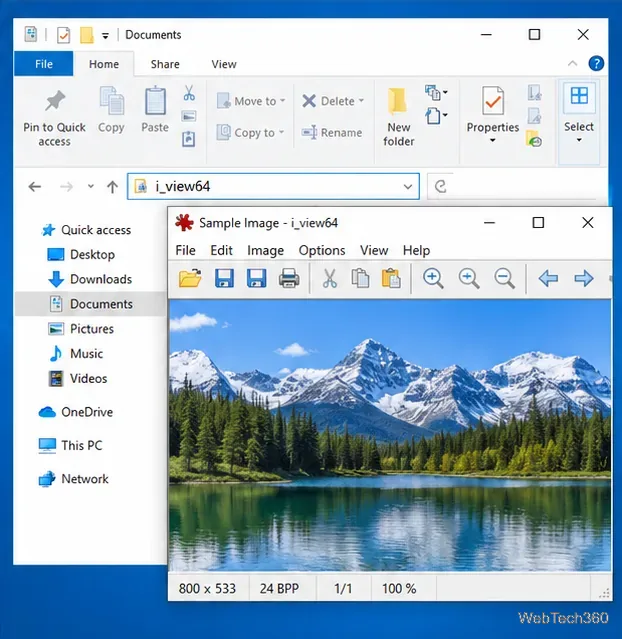Image resolution: width=622 pixels, height=639 pixels.
Task: Open This PC in navigation pane
Action: [70, 445]
